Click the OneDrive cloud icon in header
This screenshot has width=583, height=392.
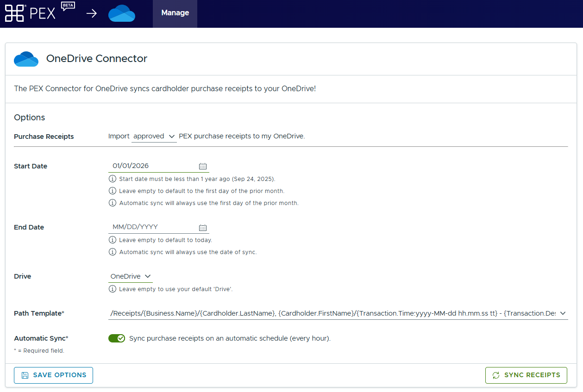pos(122,13)
